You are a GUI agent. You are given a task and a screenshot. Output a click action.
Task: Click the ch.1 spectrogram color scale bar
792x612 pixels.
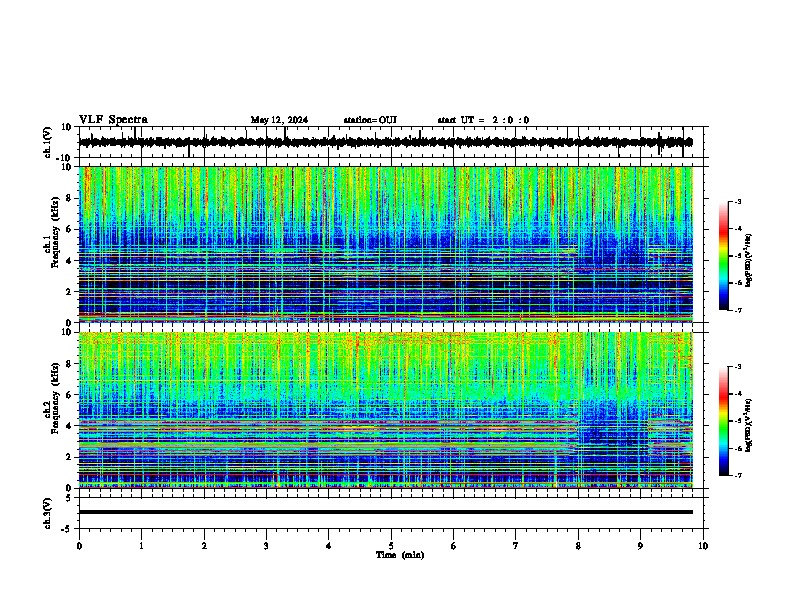click(x=723, y=256)
